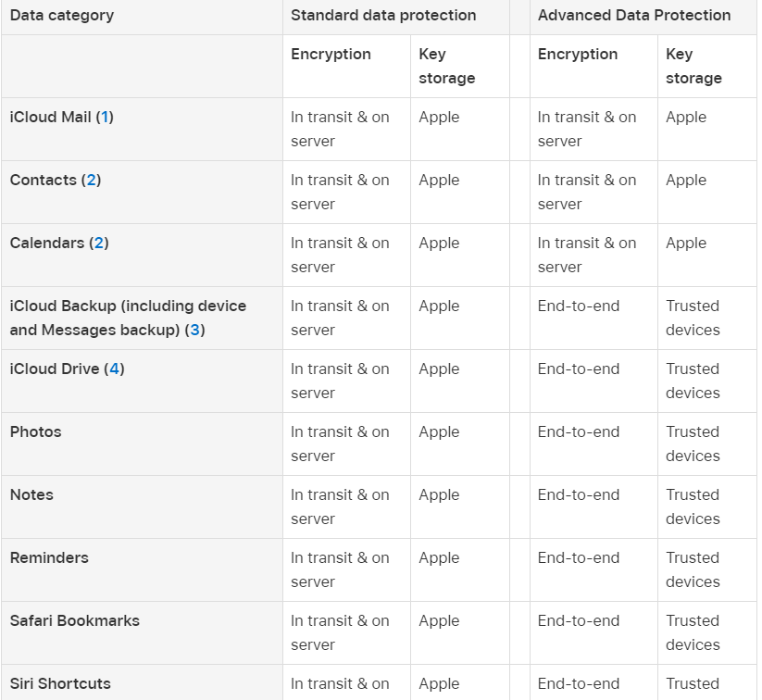The height and width of the screenshot is (700, 762).
Task: Click Encryption subheader under Standard data protection
Action: (x=331, y=55)
